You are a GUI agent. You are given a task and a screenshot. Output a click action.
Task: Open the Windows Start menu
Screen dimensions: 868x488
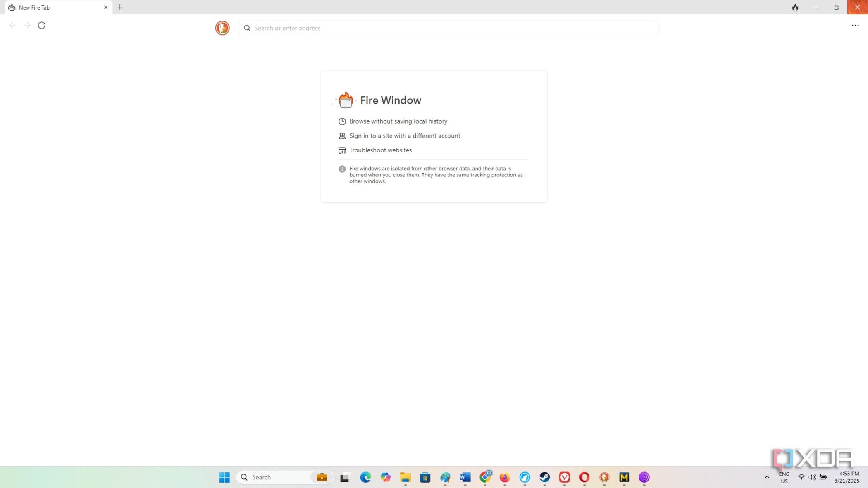point(224,477)
